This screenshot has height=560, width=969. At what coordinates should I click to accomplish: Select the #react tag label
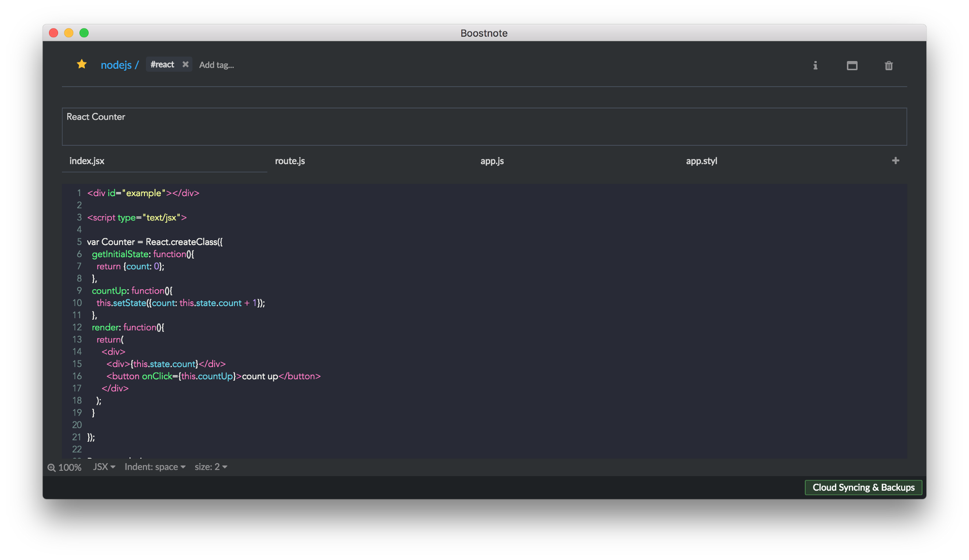162,64
